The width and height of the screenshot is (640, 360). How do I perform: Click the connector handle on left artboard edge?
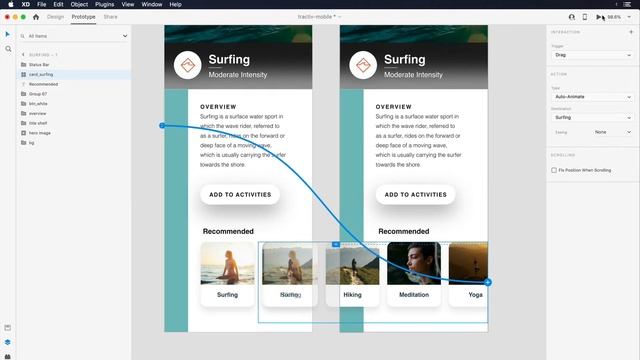pos(162,125)
